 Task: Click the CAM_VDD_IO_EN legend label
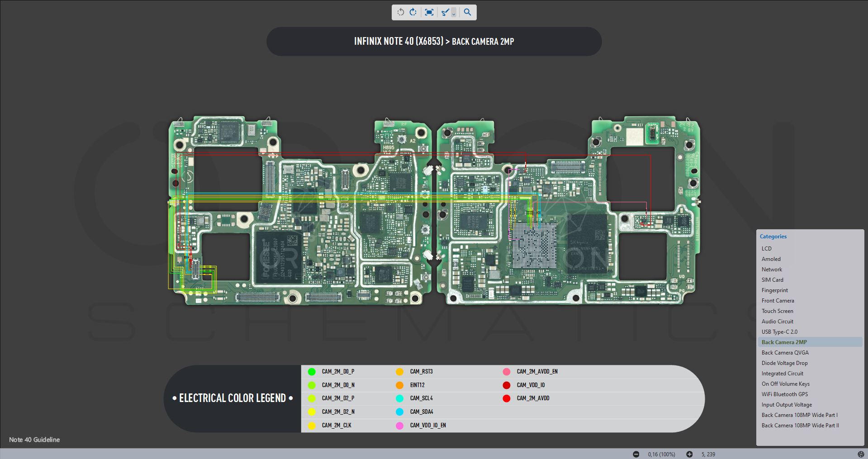[x=428, y=426]
